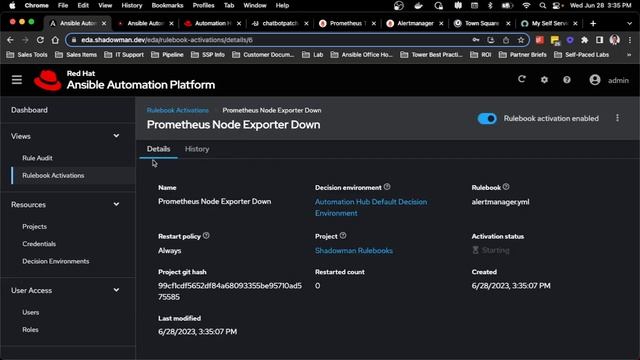Show Rulebook help tooltip icon
Screen dimensions: 640x360
click(x=506, y=187)
